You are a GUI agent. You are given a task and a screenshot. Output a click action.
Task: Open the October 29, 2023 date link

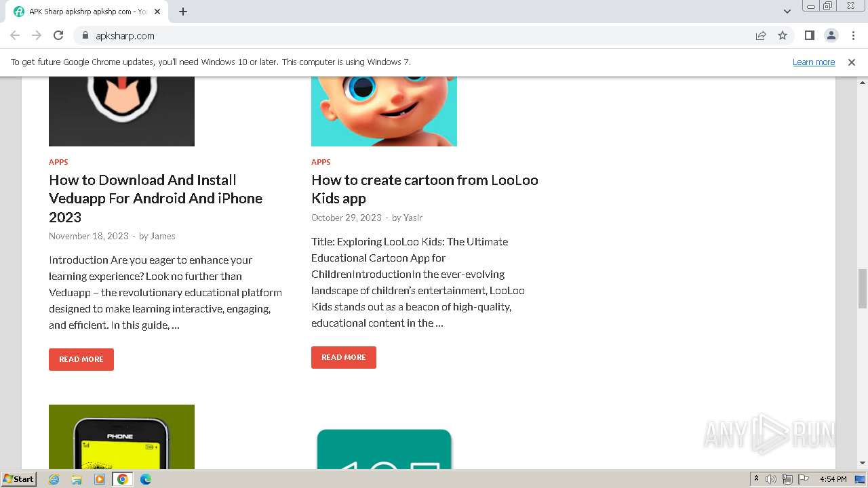click(347, 218)
